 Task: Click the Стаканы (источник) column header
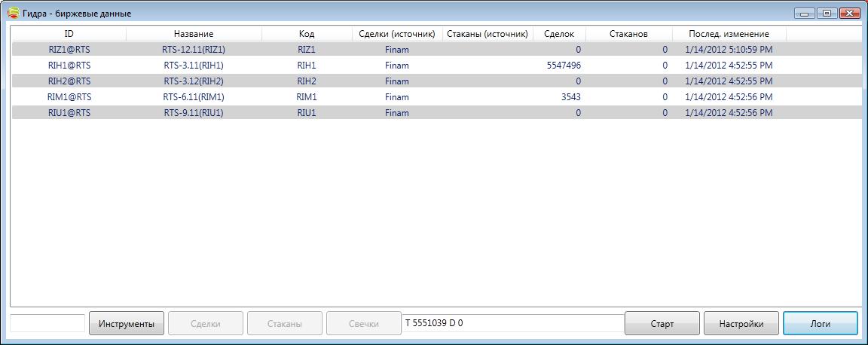[487, 34]
